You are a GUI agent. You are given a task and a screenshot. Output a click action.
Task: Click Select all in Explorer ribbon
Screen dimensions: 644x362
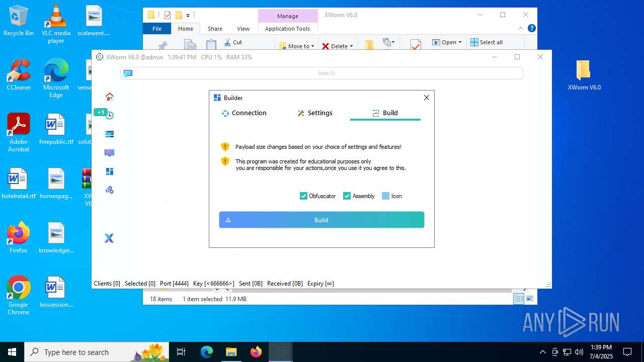[x=487, y=42]
